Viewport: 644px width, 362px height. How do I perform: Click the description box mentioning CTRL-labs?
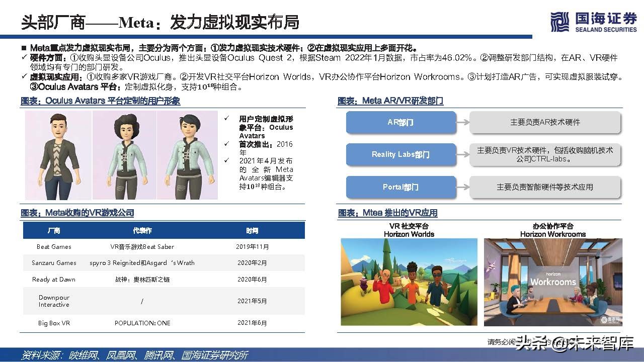(545, 154)
